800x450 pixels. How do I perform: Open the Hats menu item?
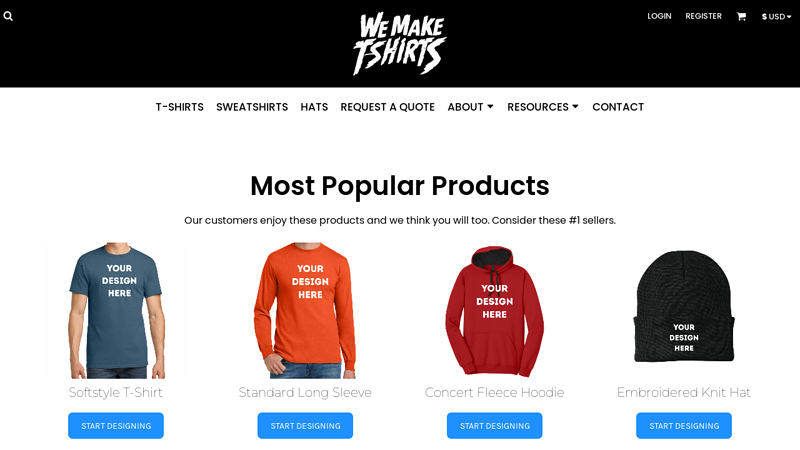point(314,107)
